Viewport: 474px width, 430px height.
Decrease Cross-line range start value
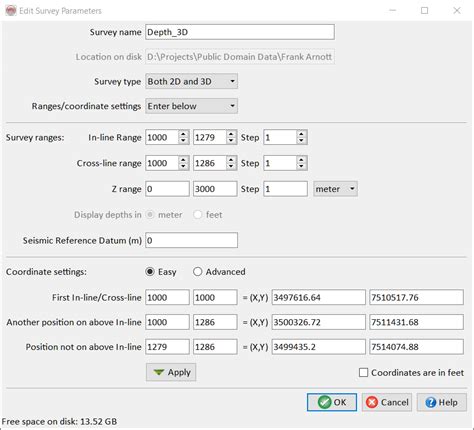(183, 166)
